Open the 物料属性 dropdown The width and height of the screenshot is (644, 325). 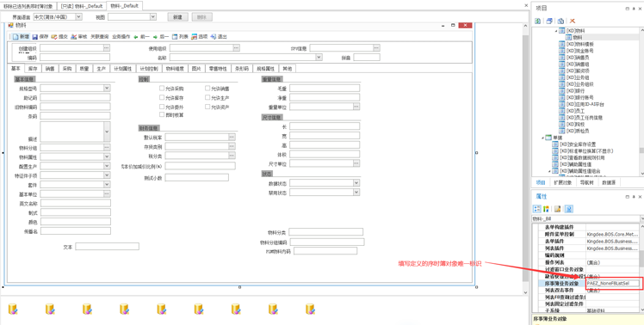point(107,156)
